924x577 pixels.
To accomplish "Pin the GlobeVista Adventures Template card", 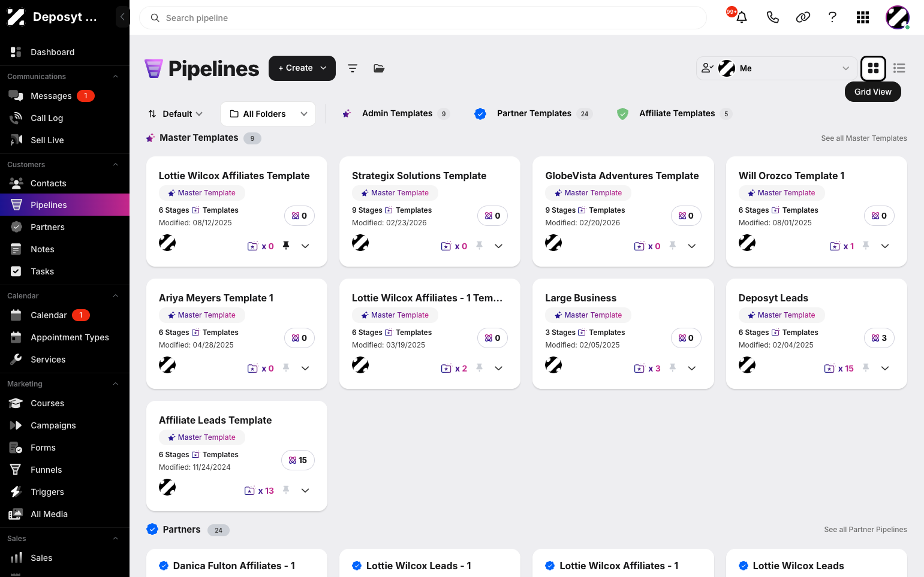I will point(673,246).
